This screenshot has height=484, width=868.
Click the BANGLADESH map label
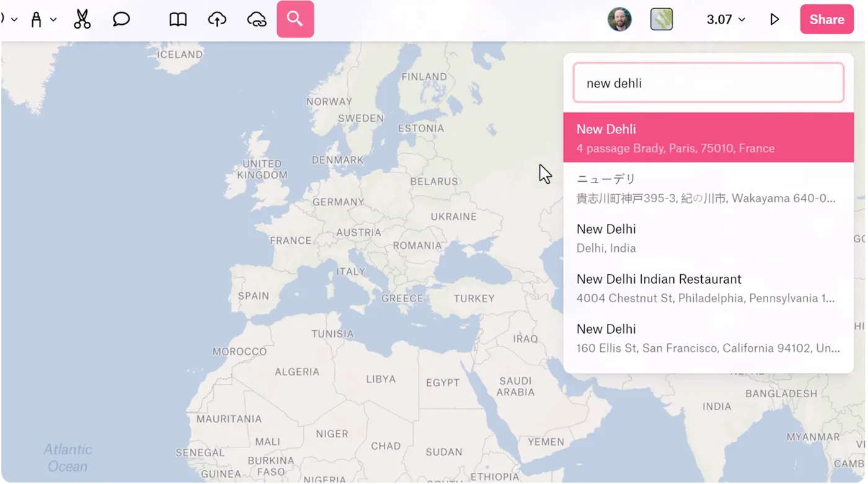tap(781, 393)
